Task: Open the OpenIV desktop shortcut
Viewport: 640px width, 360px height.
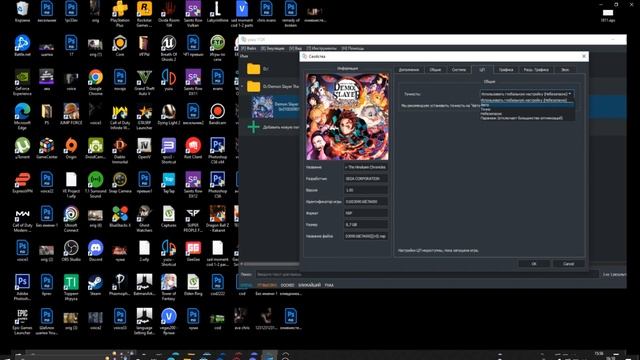Action: point(144,149)
